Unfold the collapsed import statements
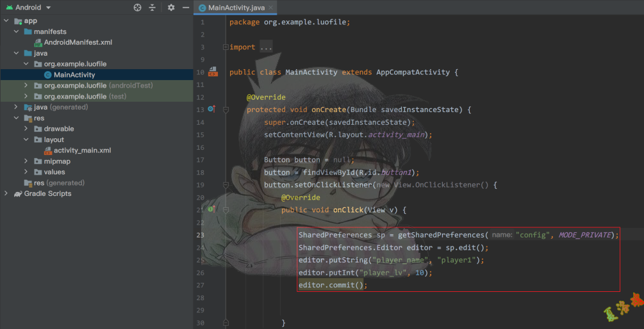 point(225,47)
